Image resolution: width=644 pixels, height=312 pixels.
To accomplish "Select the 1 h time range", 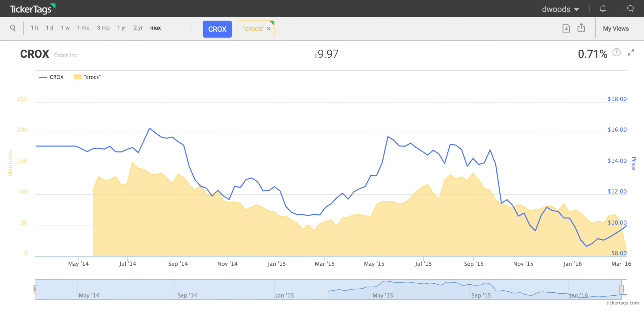I will (34, 28).
